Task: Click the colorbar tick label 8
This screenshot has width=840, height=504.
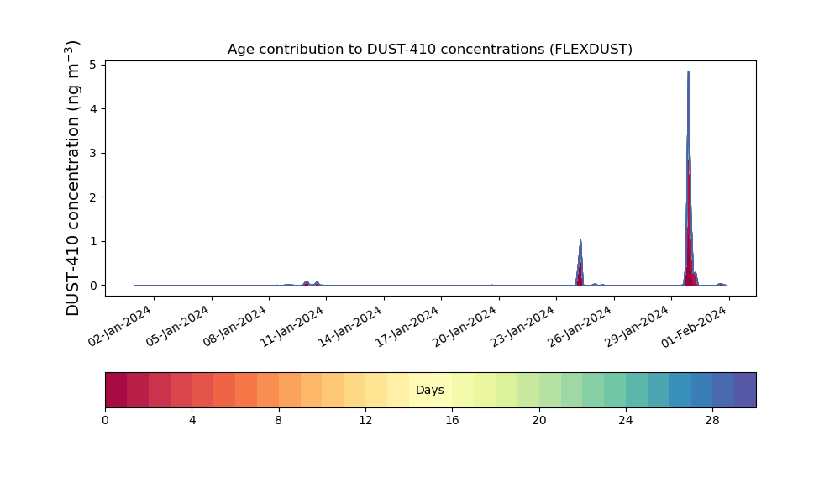Action: tap(279, 421)
